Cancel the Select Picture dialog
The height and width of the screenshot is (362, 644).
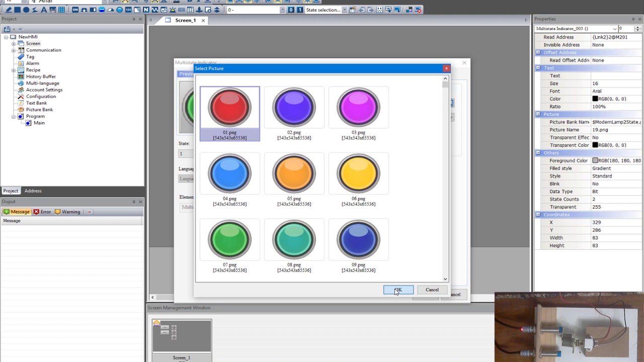coord(432,290)
